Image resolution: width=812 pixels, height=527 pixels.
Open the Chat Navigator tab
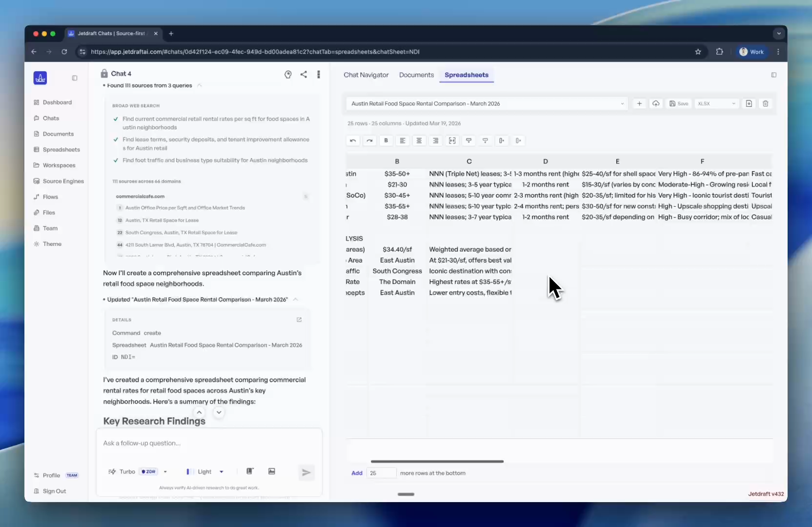click(366, 75)
